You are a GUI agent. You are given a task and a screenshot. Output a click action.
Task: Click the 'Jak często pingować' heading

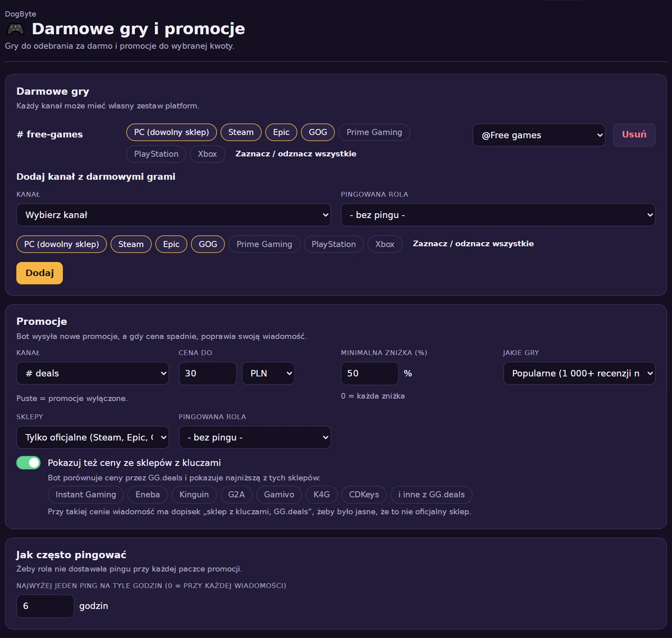tap(71, 555)
